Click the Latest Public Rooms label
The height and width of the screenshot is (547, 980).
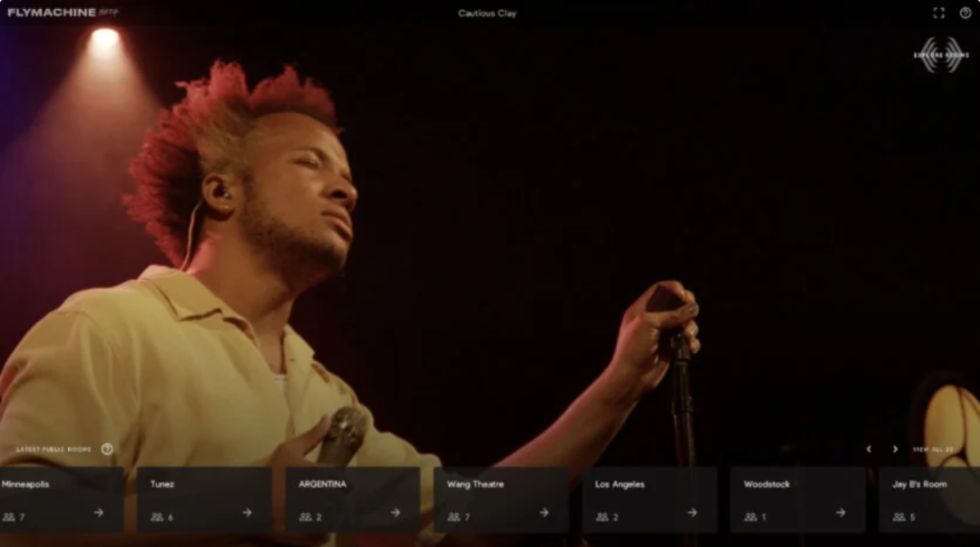pyautogui.click(x=54, y=449)
